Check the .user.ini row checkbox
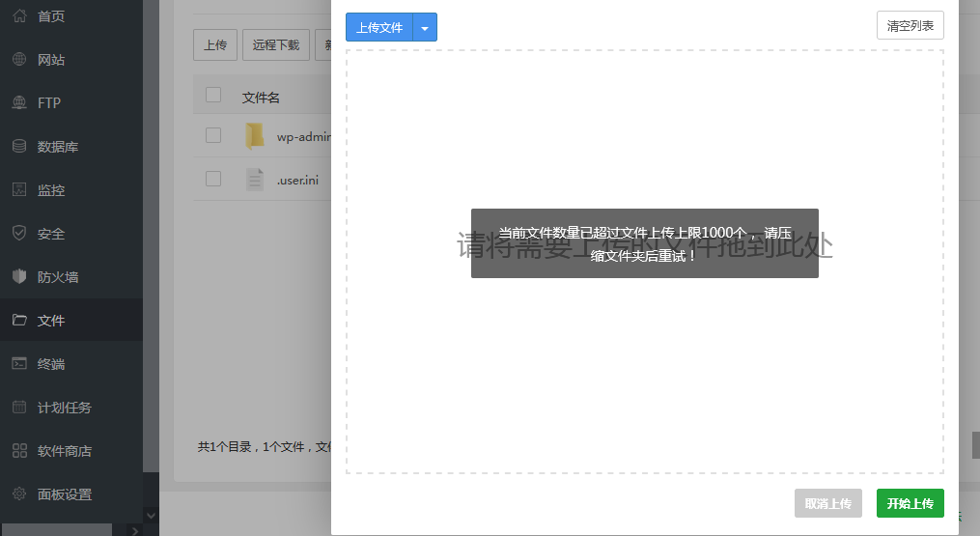 pos(213,179)
